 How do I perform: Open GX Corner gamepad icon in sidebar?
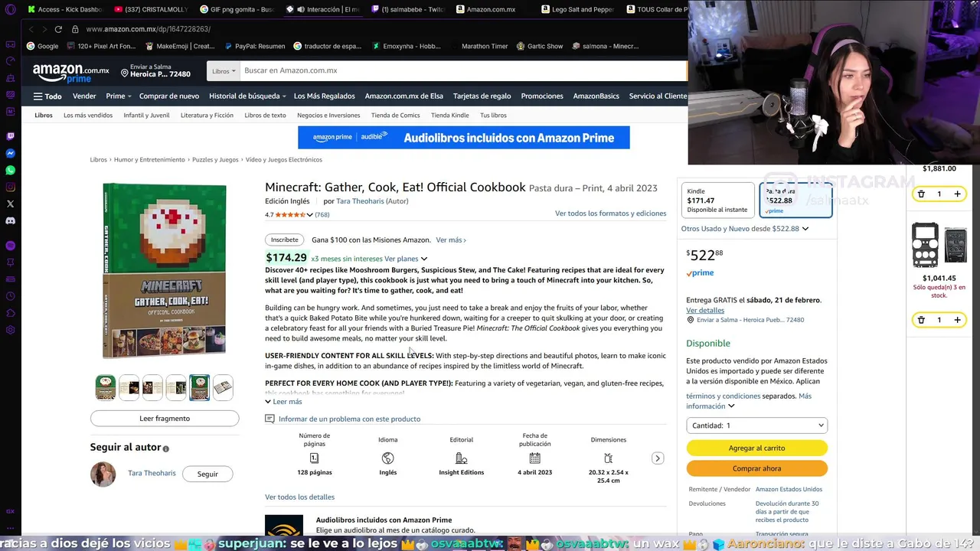[10, 44]
